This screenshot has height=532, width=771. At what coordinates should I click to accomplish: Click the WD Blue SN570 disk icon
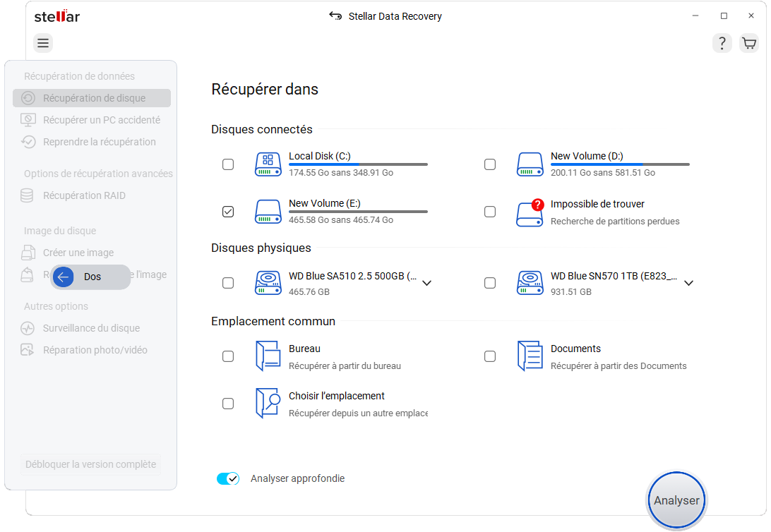pos(530,283)
